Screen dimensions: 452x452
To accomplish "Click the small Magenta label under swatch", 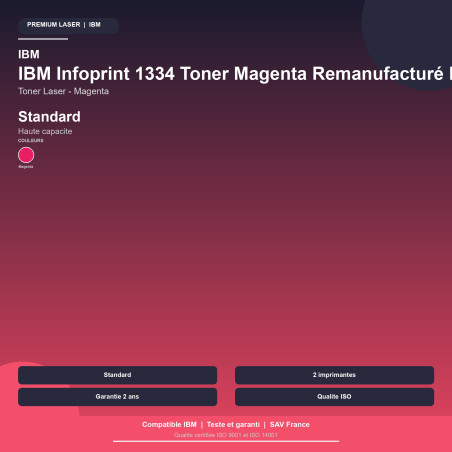I will pos(26,167).
